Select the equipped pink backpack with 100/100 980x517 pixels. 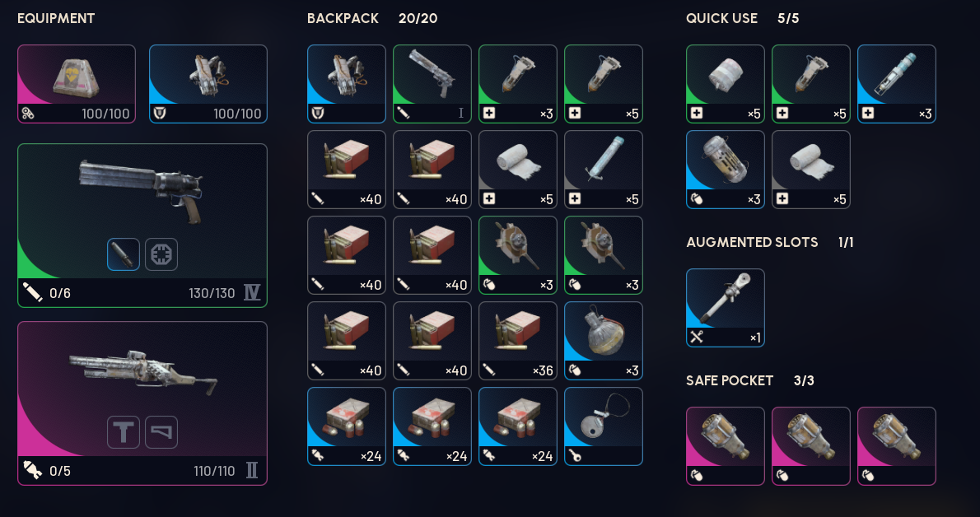pos(77,84)
